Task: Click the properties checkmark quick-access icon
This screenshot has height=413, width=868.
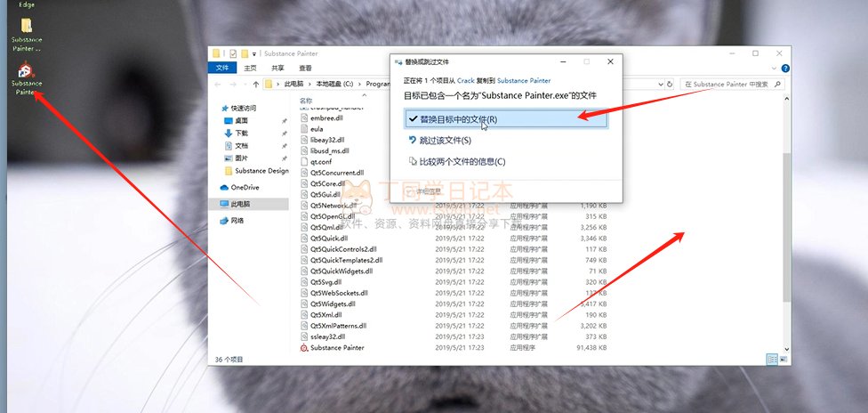Action: [x=233, y=53]
